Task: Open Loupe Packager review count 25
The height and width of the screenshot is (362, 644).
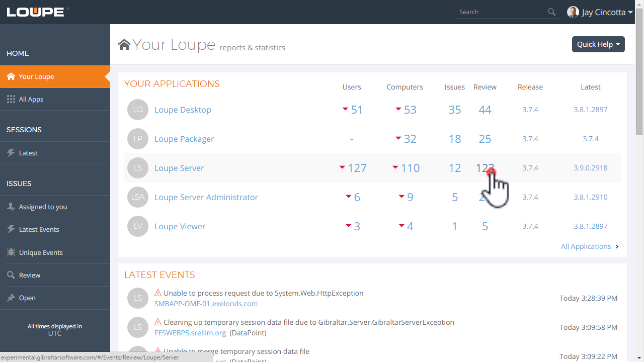Action: [485, 139]
